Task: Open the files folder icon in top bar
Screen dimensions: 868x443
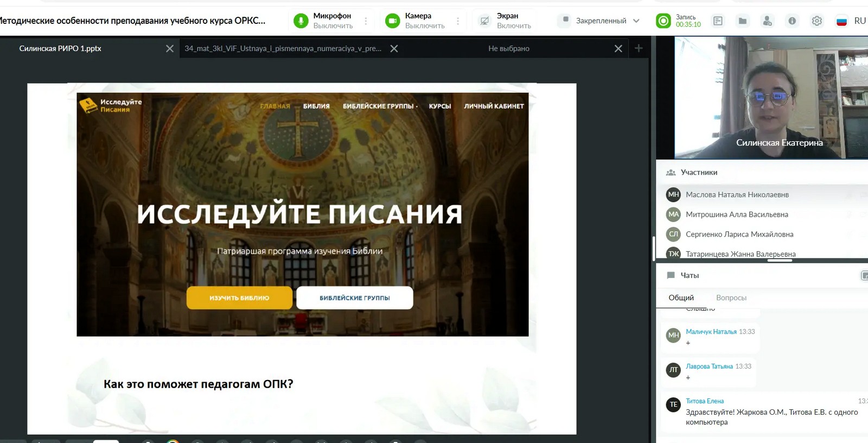Action: [x=743, y=21]
